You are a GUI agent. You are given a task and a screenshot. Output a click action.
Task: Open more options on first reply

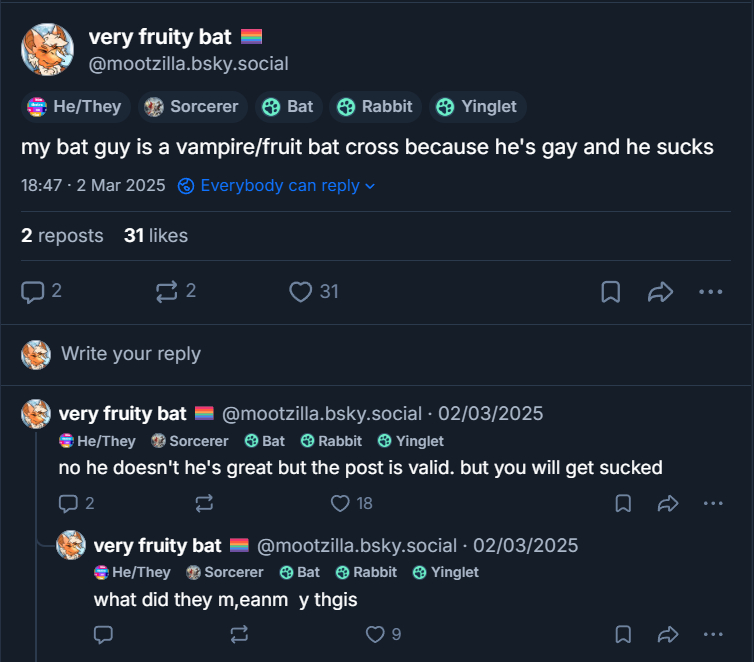pyautogui.click(x=712, y=503)
